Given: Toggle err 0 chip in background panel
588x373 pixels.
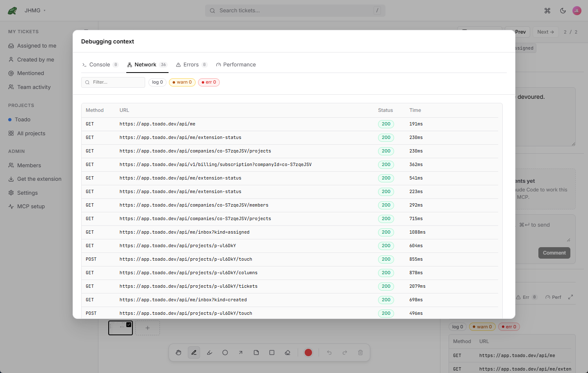Looking at the screenshot, I should (509, 327).
